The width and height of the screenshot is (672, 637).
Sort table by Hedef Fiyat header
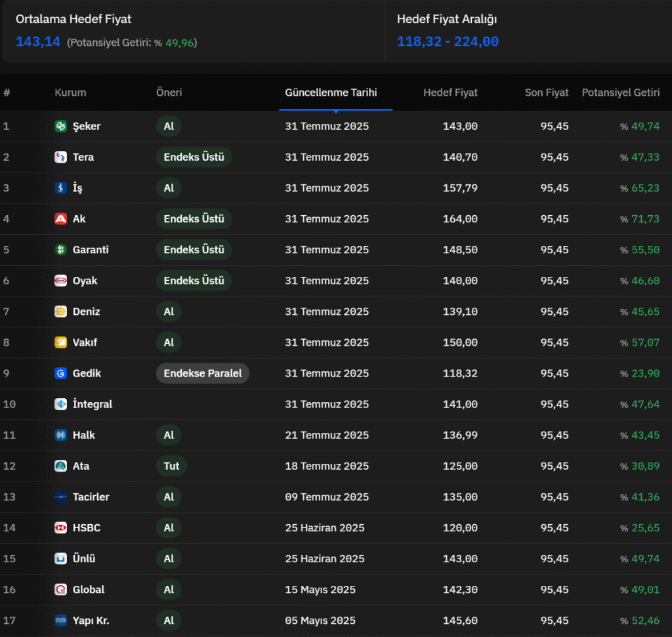click(450, 92)
